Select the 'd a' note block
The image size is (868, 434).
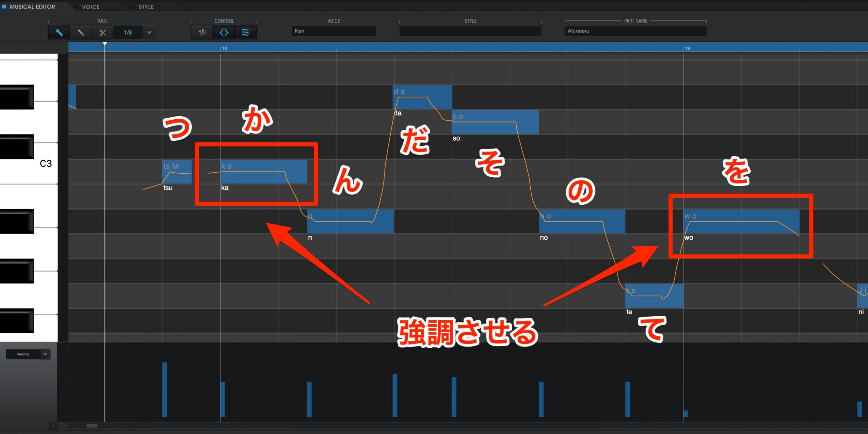click(x=422, y=97)
